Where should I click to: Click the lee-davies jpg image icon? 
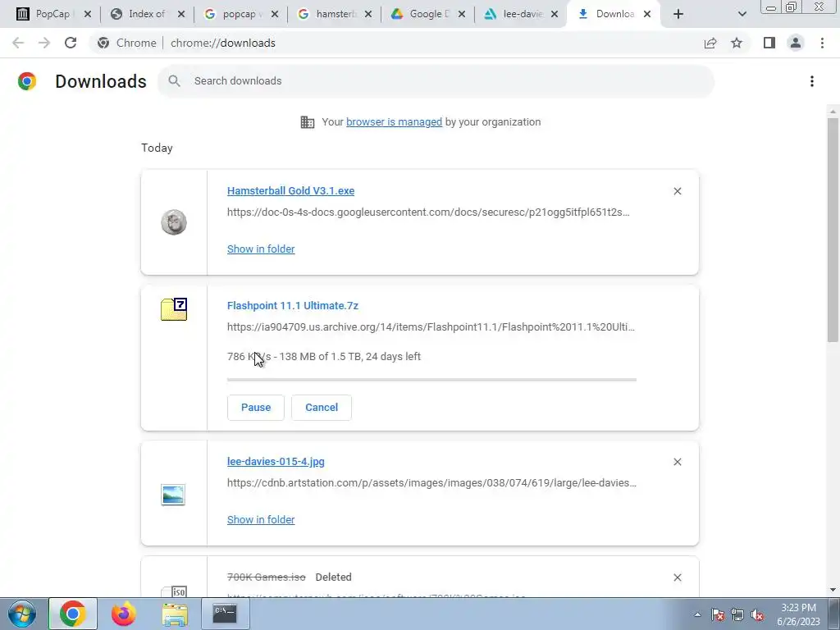pos(173,495)
